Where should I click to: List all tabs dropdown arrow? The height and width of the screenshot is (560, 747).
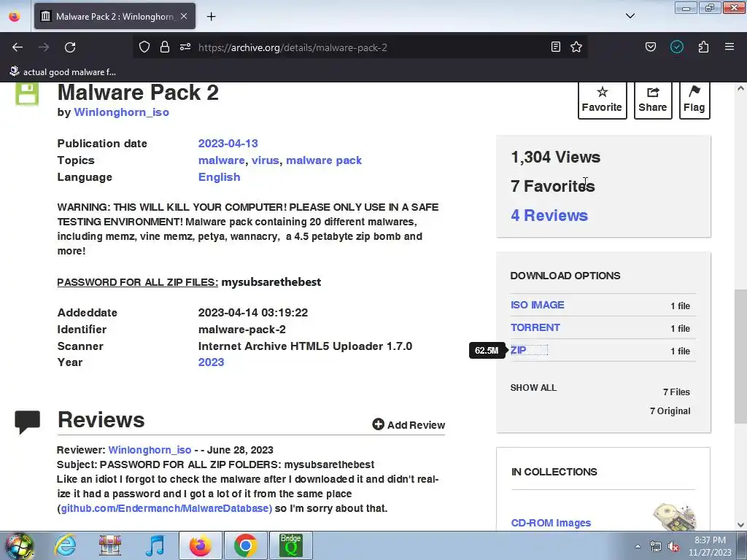coord(630,16)
